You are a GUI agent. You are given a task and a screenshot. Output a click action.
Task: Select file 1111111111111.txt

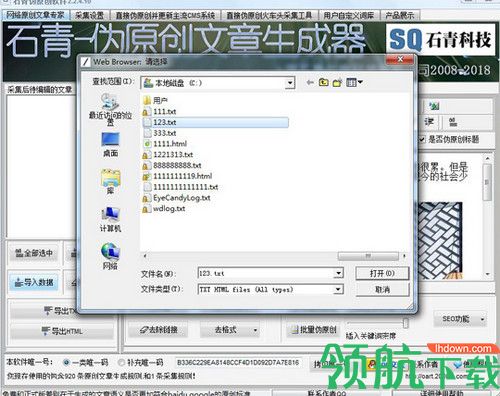tap(181, 187)
